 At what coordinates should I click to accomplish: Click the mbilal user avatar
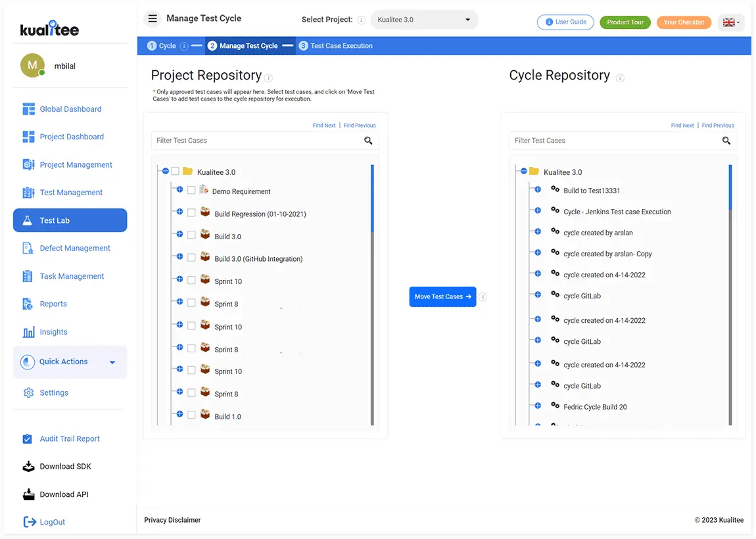click(32, 66)
